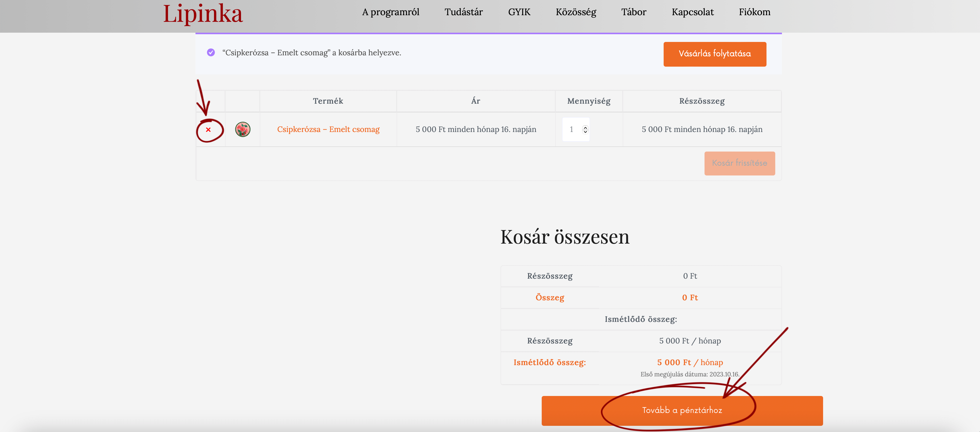The width and height of the screenshot is (980, 432).
Task: Go to the Lipinka logo homepage
Action: coord(203,14)
